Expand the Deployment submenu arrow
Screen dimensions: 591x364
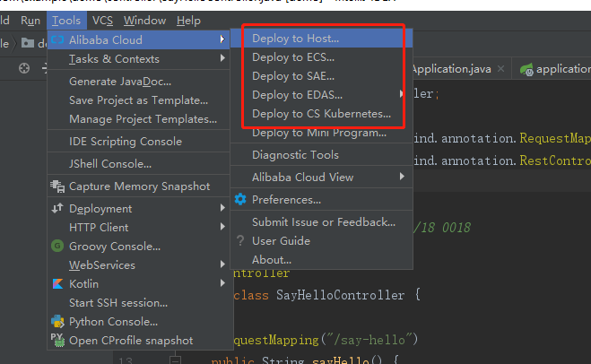(222, 208)
